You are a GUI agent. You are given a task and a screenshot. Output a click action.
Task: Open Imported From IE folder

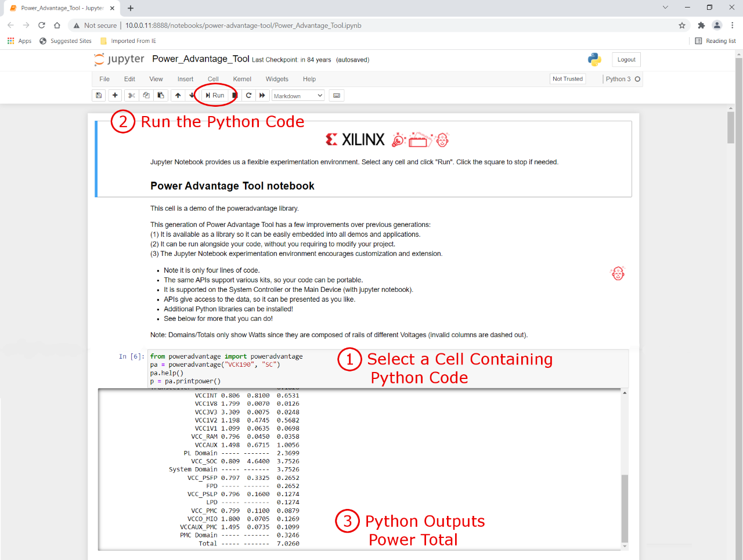(128, 41)
